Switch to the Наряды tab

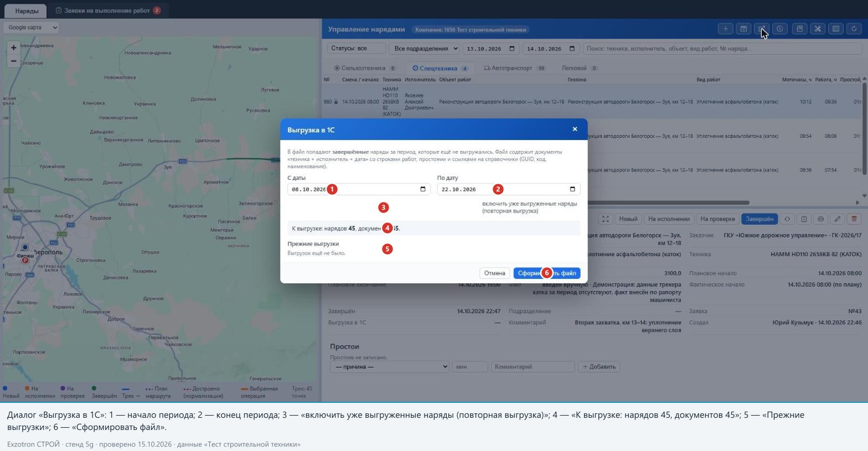27,11
